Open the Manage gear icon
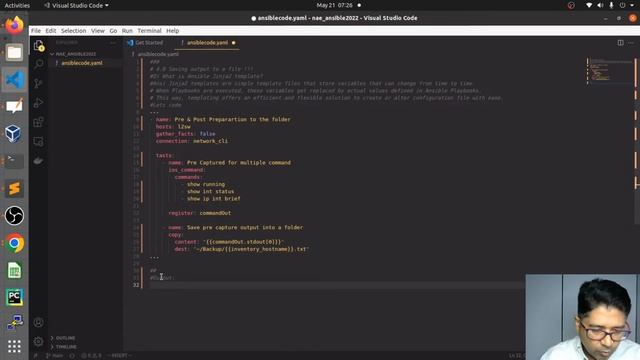Image resolution: width=640 pixels, height=360 pixels. point(38,341)
